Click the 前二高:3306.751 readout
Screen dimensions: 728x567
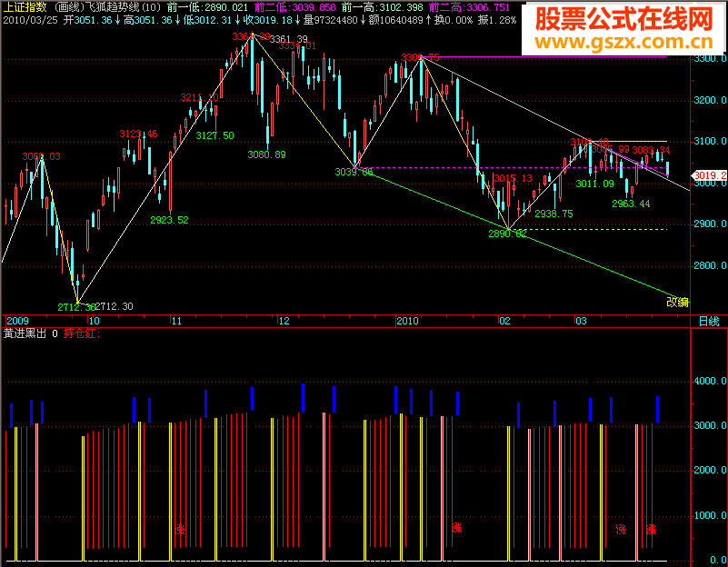tap(469, 7)
